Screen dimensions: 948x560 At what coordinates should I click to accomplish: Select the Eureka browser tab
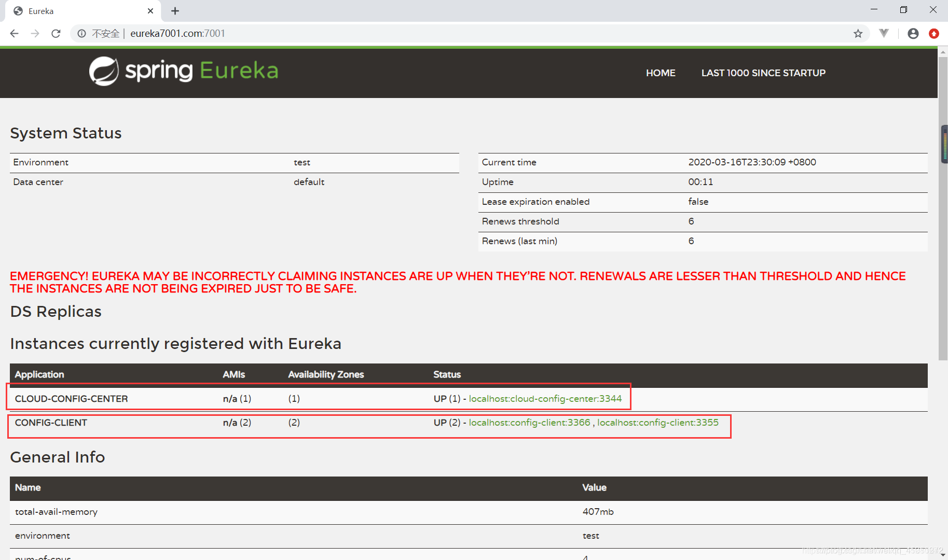83,11
